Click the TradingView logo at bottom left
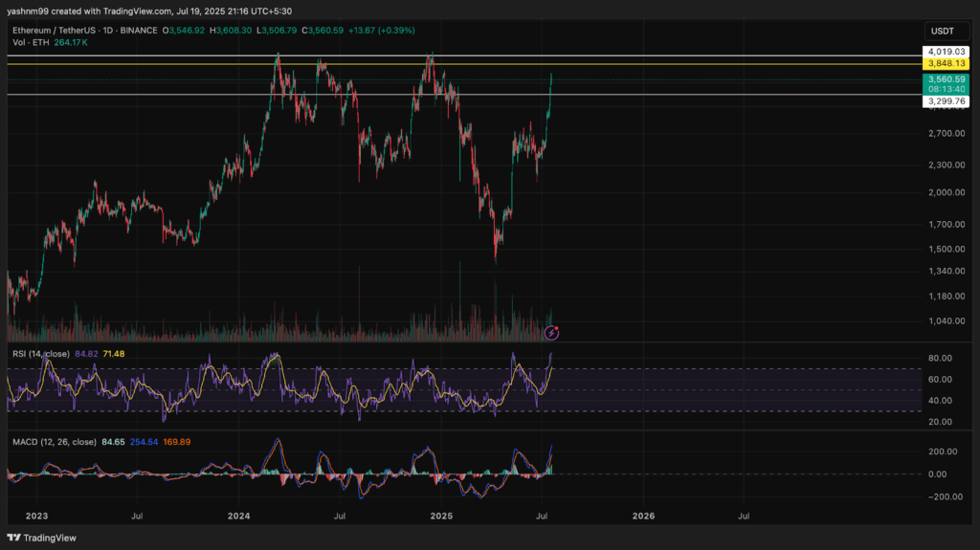The width and height of the screenshot is (980, 550). 41,538
